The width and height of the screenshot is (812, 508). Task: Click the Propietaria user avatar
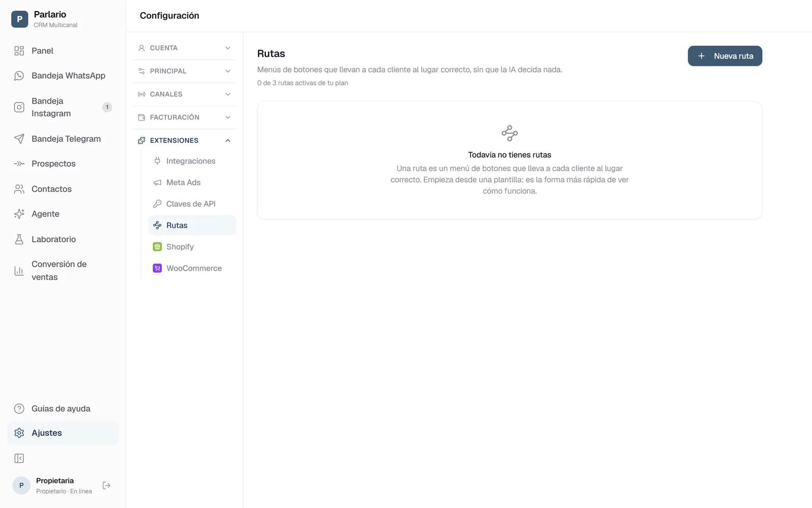[x=21, y=486]
